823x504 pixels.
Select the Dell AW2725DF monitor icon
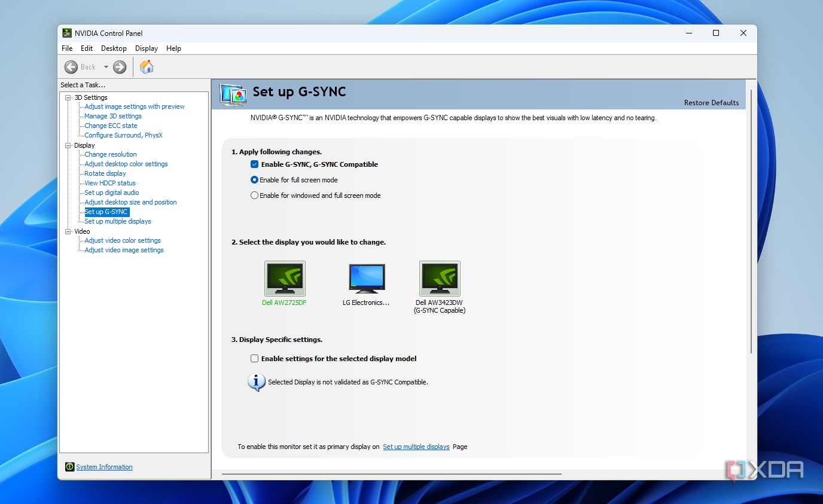click(x=285, y=278)
